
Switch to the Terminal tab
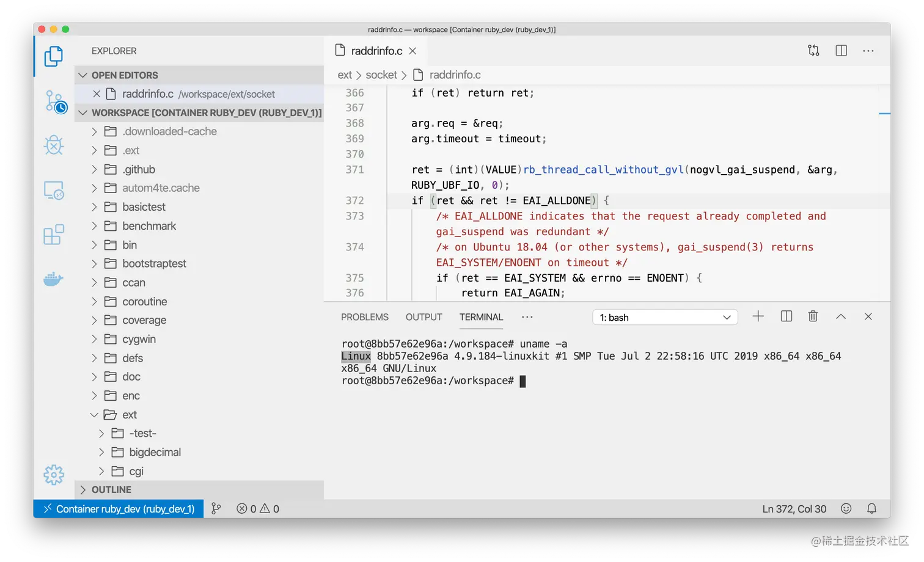point(482,317)
